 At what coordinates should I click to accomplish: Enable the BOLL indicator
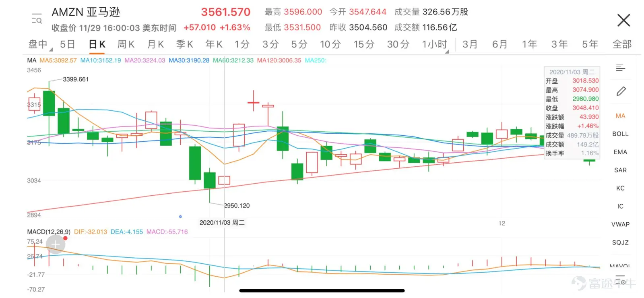[620, 134]
